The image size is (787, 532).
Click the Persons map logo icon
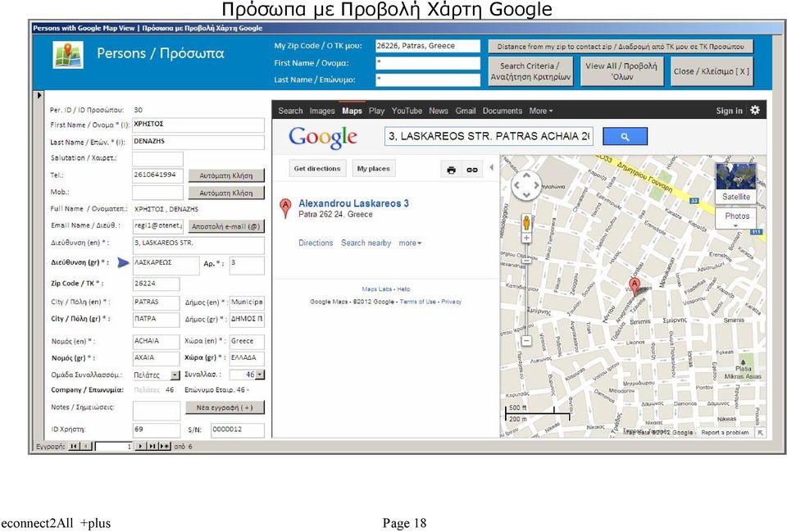(x=68, y=55)
